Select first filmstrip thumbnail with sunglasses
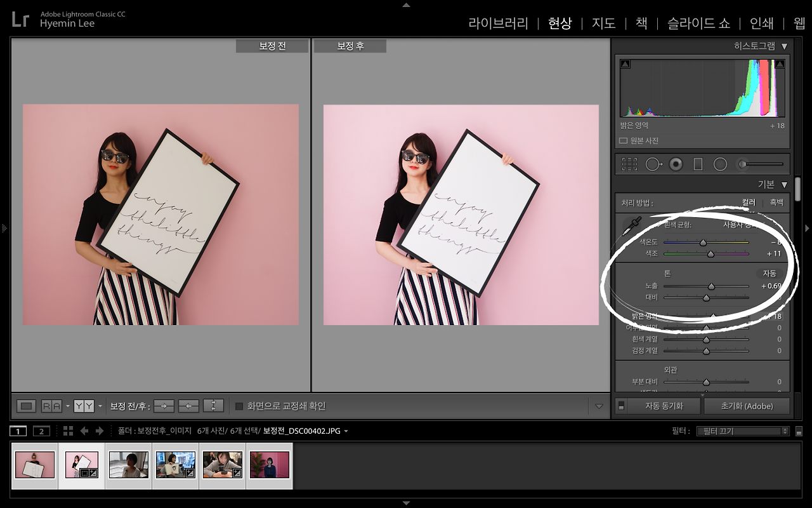 pyautogui.click(x=35, y=465)
